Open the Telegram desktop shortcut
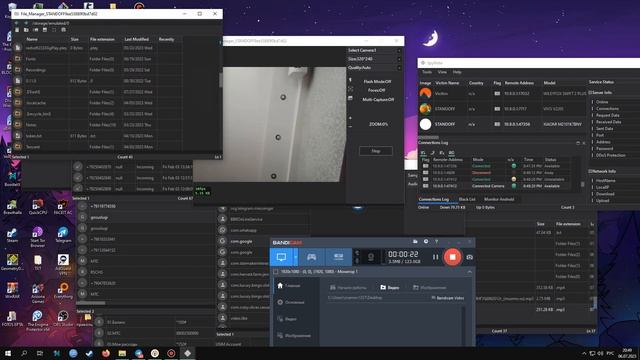The image size is (640, 360). 63,235
